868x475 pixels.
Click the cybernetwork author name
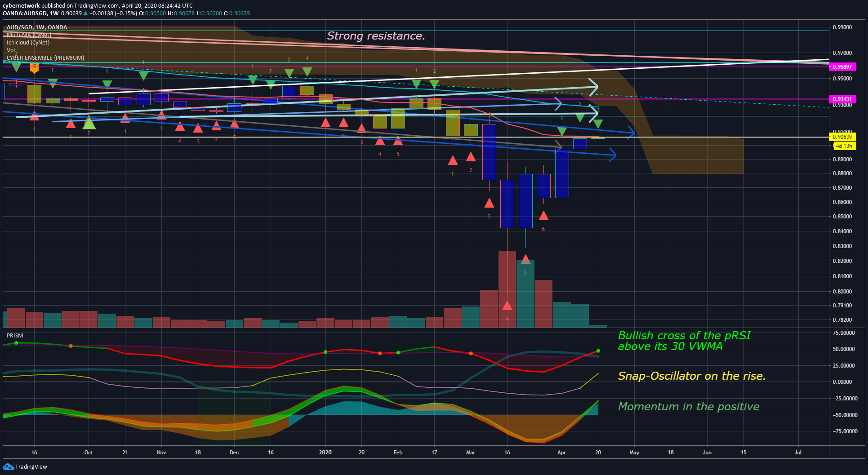pyautogui.click(x=21, y=6)
